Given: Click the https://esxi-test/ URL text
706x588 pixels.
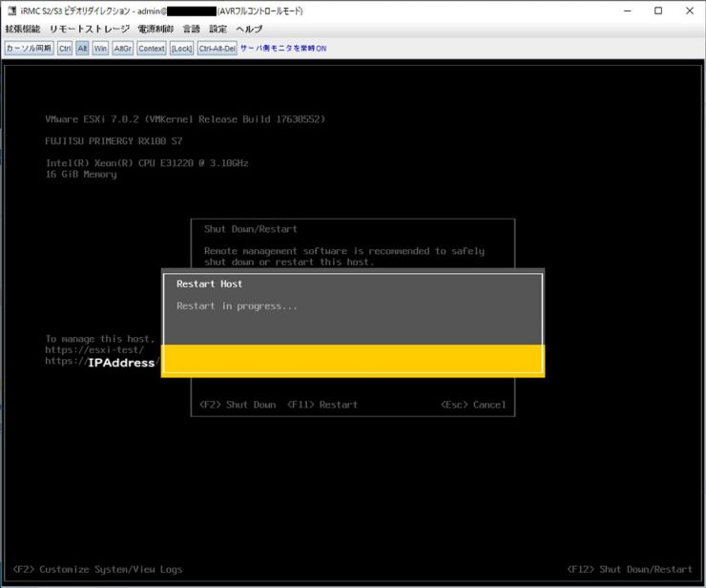Looking at the screenshot, I should point(94,349).
